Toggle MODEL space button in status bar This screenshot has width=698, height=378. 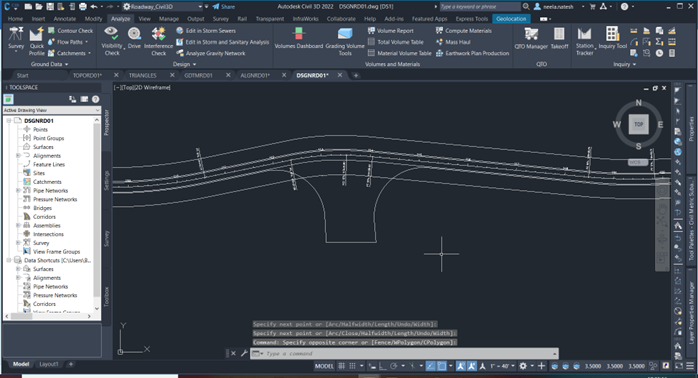[324, 366]
